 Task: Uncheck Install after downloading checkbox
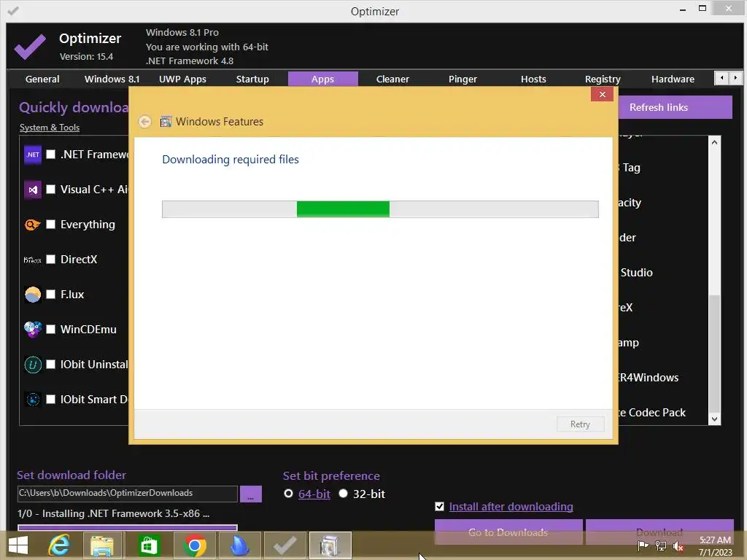(439, 506)
